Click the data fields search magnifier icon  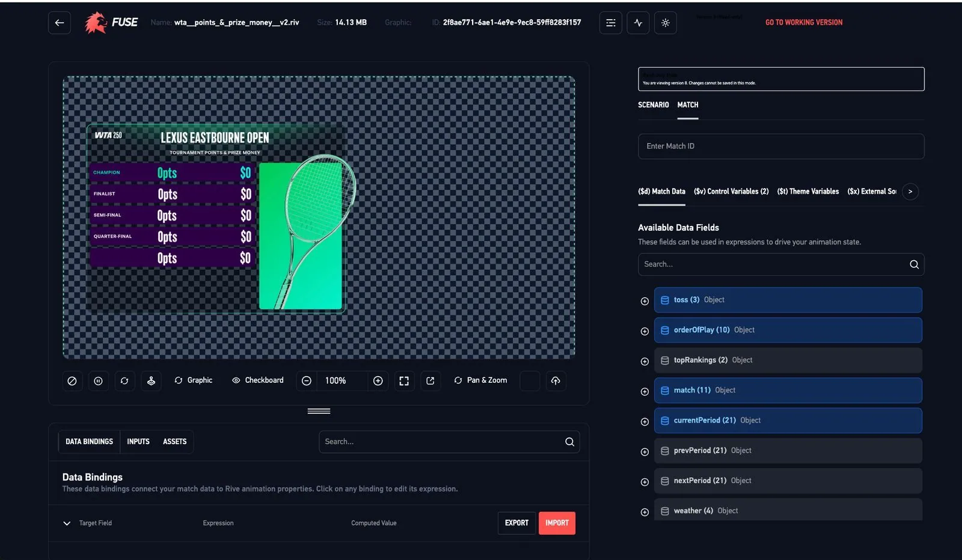[914, 264]
